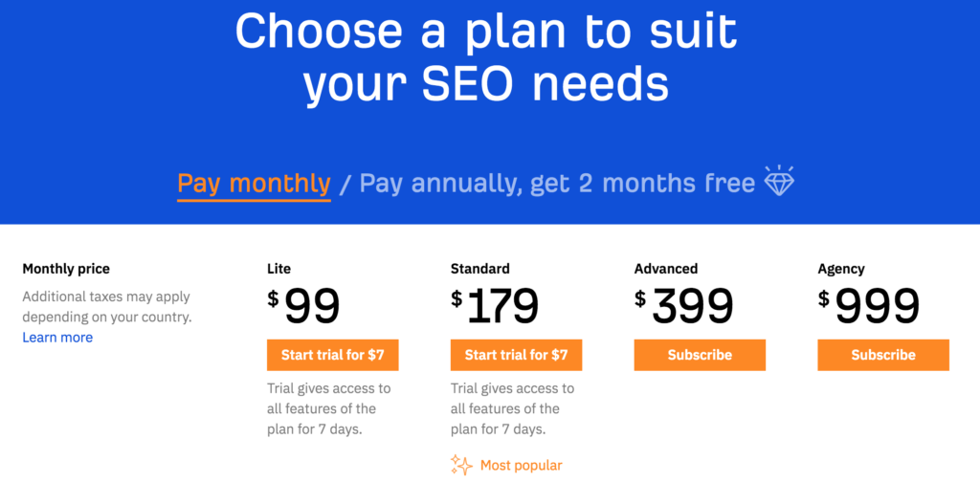
Task: Subscribe to the Agency plan
Action: 882,355
